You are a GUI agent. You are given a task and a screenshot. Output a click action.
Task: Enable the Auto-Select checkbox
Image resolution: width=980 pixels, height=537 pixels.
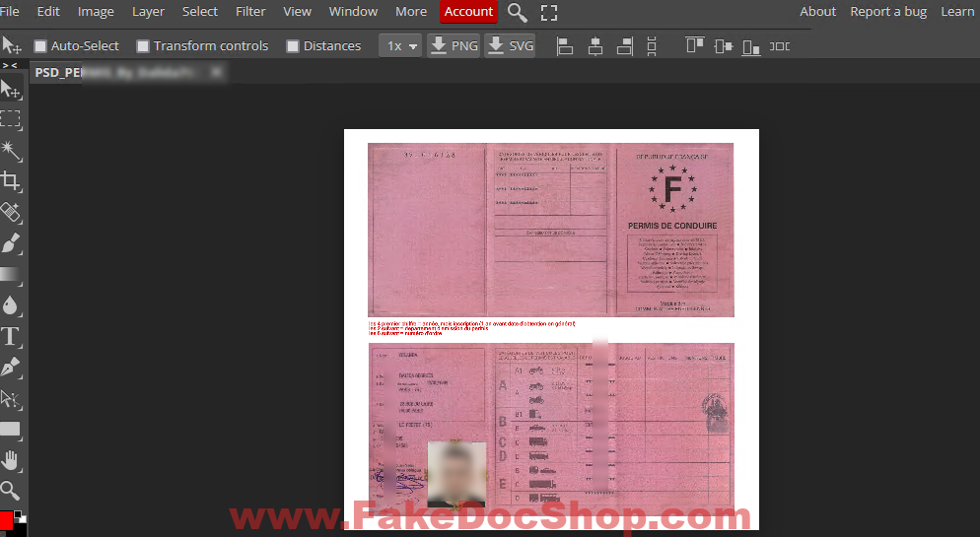(x=40, y=46)
